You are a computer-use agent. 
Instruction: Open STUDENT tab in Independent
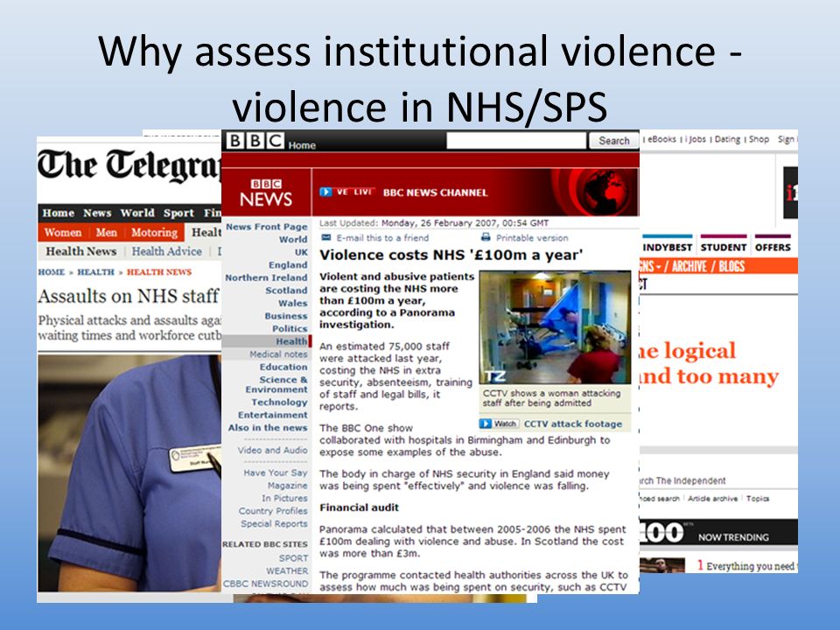coord(724,247)
